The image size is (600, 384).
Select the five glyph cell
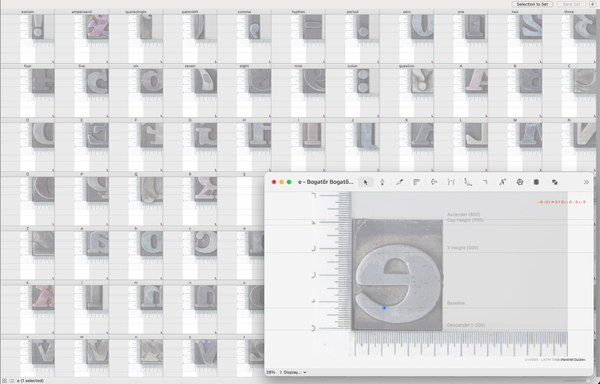point(82,91)
